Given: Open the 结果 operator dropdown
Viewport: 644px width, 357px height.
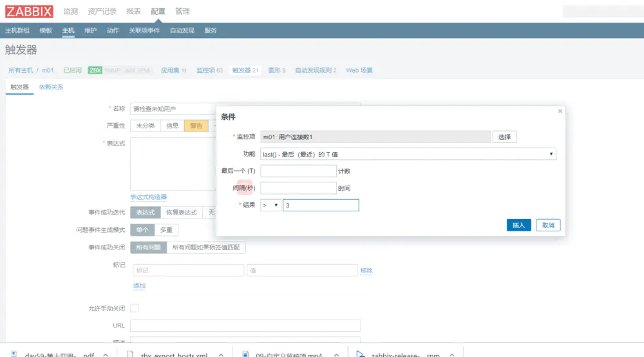Looking at the screenshot, I should [x=270, y=205].
